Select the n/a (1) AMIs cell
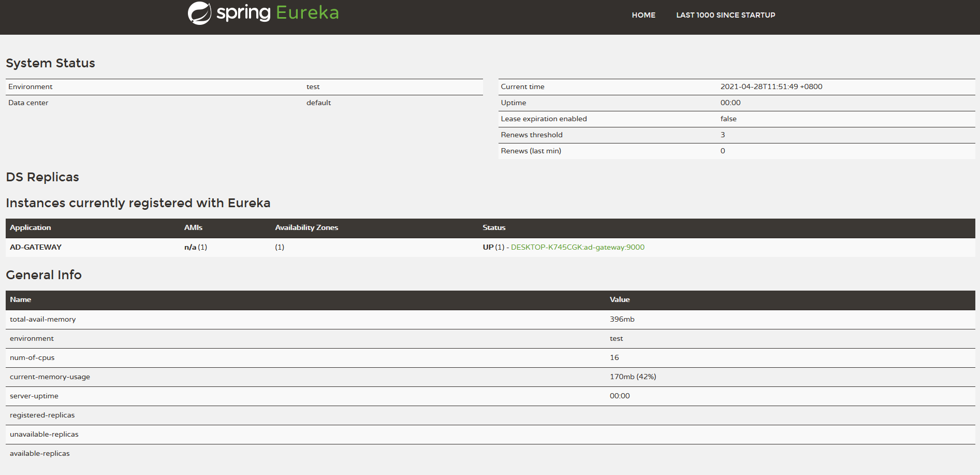Viewport: 980px width, 475px height. pos(196,247)
